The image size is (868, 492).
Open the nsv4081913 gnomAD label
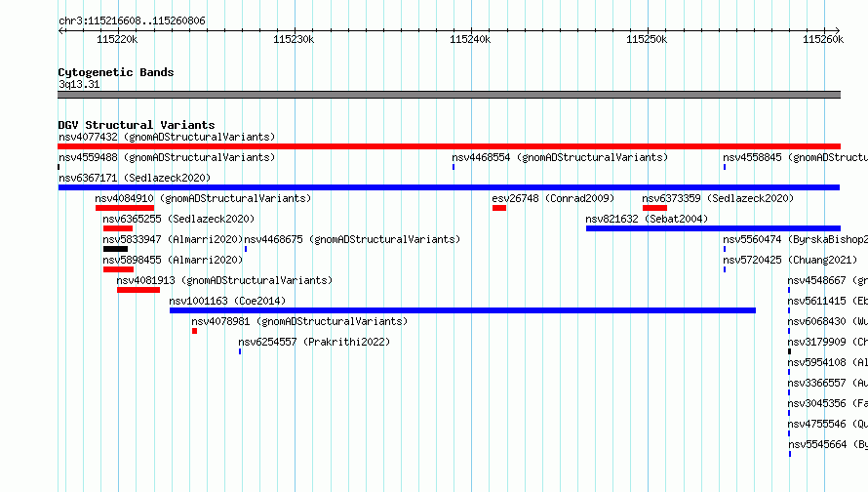(224, 280)
